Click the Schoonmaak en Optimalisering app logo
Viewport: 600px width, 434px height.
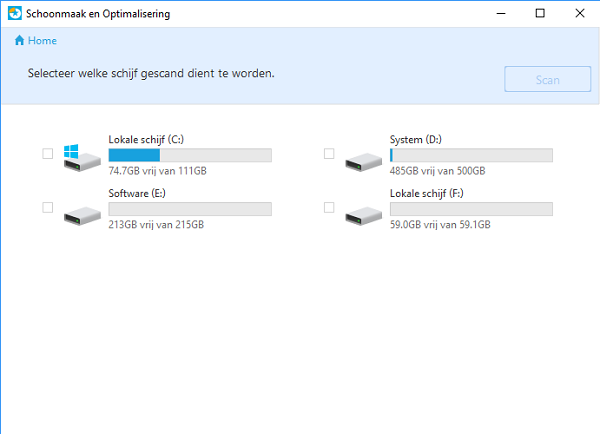pyautogui.click(x=13, y=13)
